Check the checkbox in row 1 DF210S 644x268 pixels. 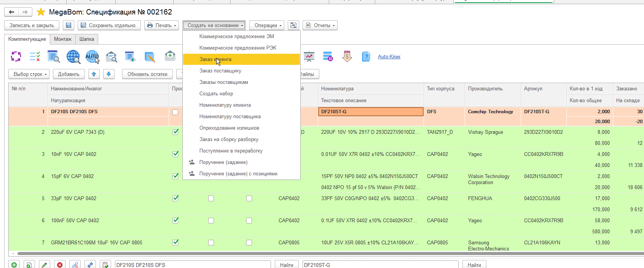pyautogui.click(x=175, y=112)
